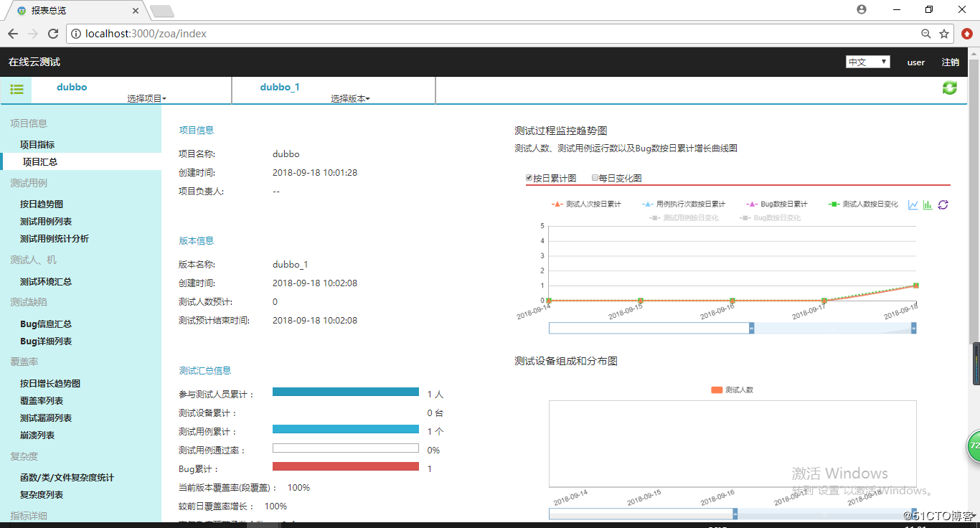Screen dimensions: 980x528
Task: Bookmark this page with star icon
Action: [944, 34]
